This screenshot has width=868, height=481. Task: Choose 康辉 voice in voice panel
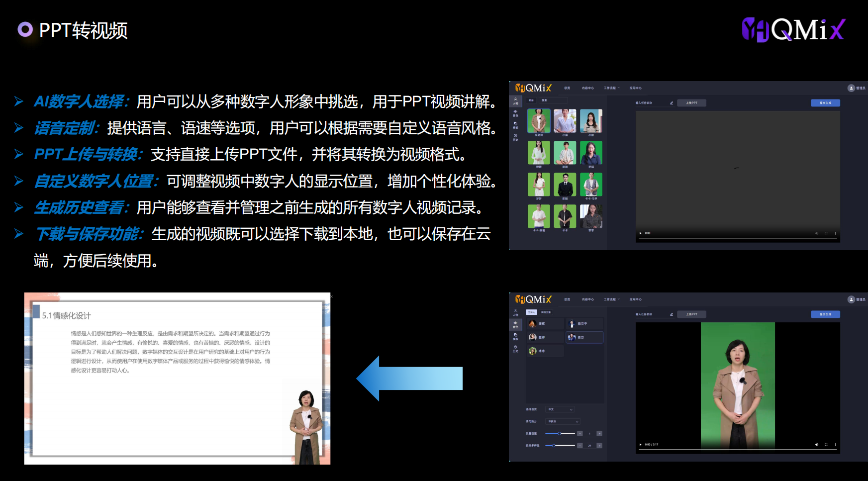coord(545,323)
